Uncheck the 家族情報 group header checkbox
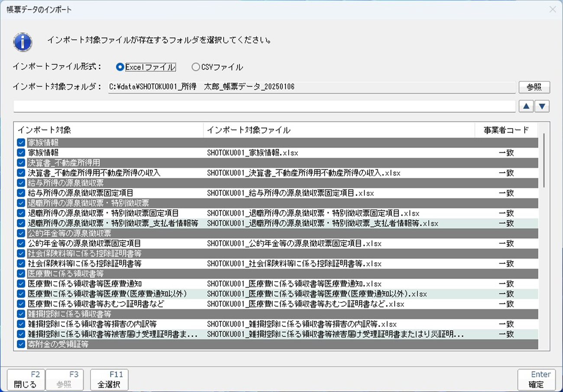This screenshot has height=392, width=563. [x=21, y=142]
